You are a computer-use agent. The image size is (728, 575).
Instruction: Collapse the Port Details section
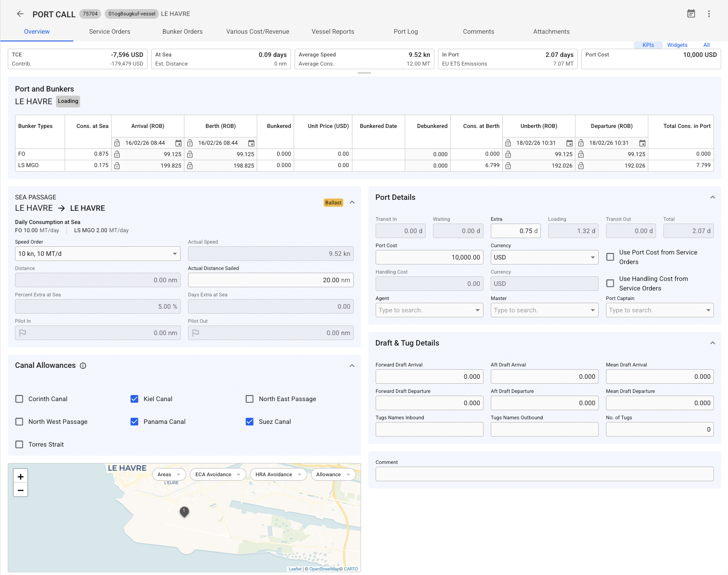[x=712, y=198]
